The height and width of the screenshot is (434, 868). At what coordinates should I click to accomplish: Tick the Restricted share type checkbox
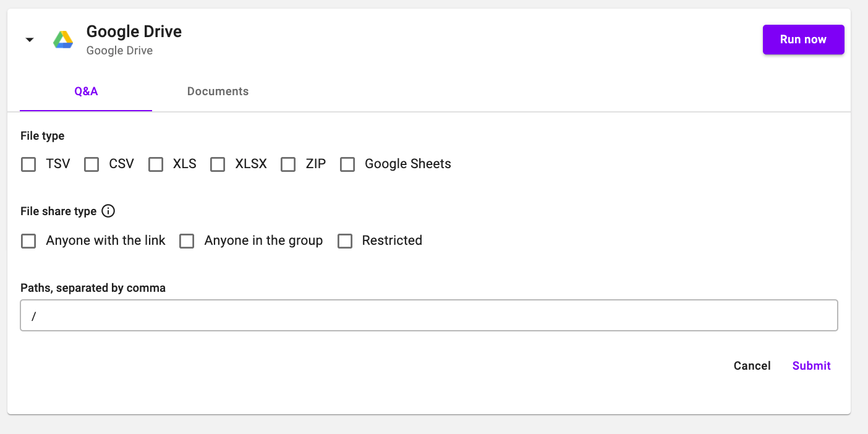[345, 241]
